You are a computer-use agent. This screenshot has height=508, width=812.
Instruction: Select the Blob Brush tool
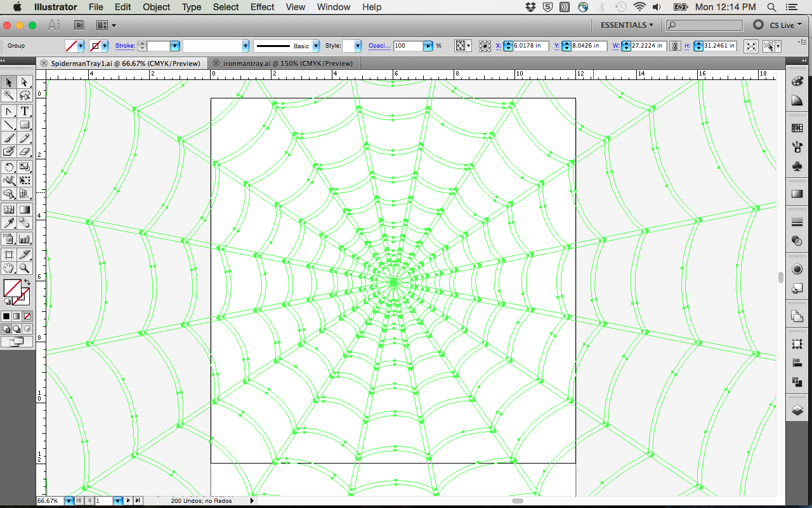click(x=9, y=151)
